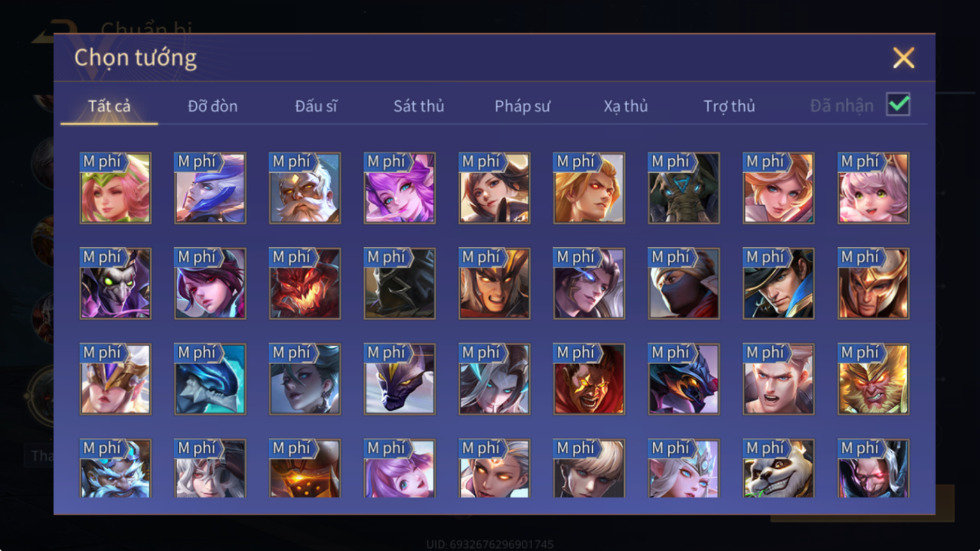Toggle the Đã nhận checkbox

(898, 104)
